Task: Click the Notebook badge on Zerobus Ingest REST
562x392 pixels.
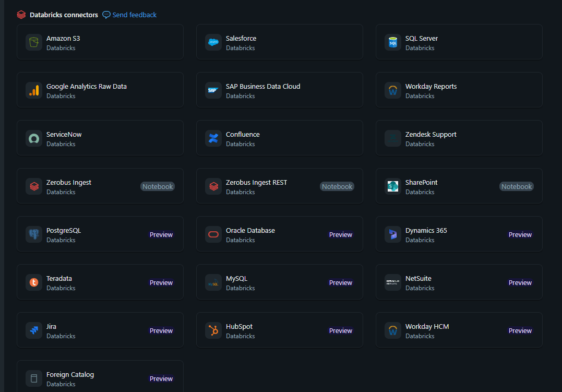Action: tap(337, 186)
